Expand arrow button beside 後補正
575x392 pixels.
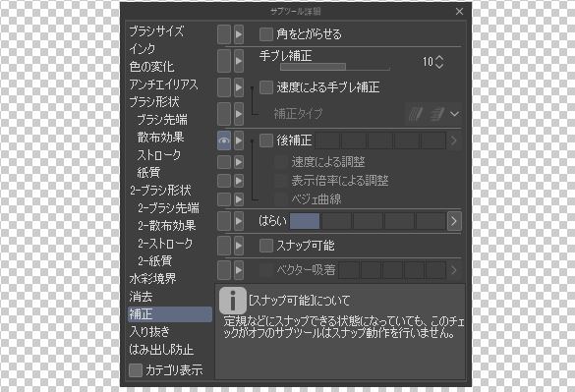coord(239,140)
